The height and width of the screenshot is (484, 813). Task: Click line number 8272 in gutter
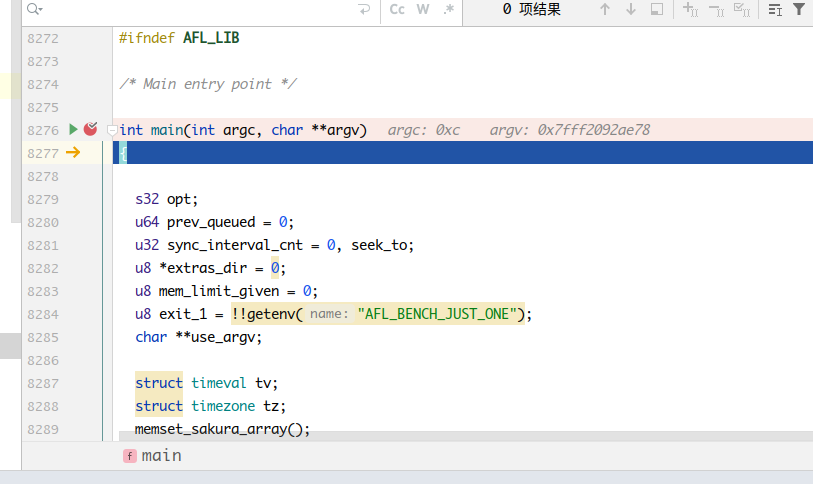click(x=43, y=38)
